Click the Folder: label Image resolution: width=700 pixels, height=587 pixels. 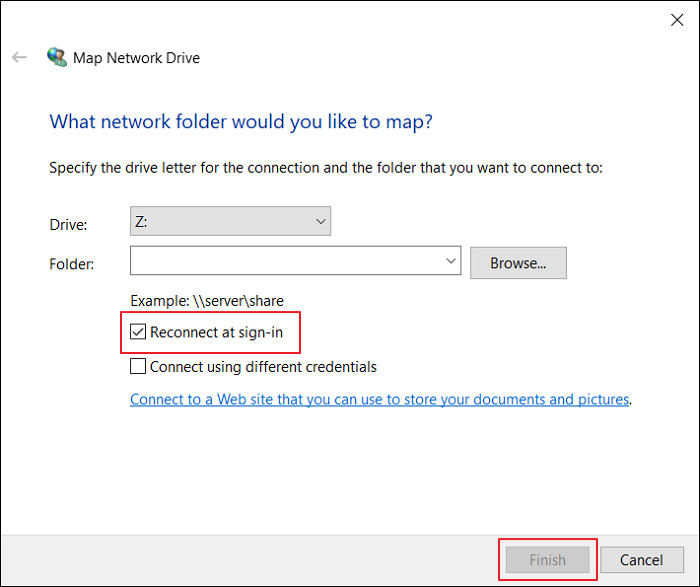tap(71, 264)
